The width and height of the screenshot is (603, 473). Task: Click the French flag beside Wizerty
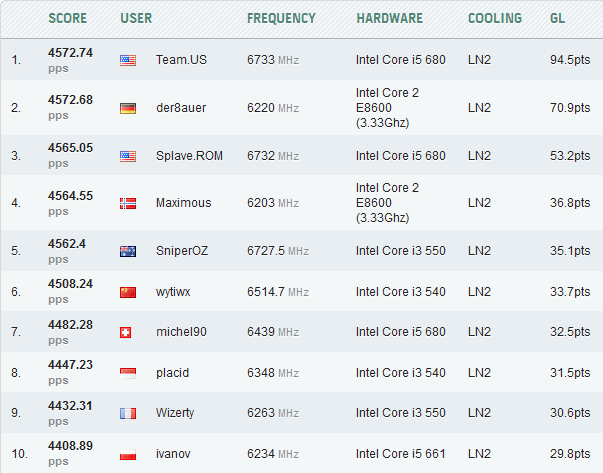pos(128,413)
